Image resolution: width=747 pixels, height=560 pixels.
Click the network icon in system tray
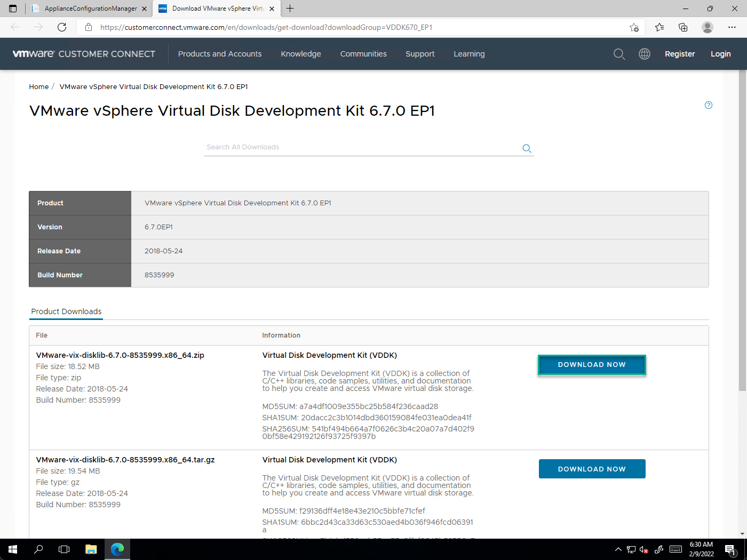click(x=631, y=549)
